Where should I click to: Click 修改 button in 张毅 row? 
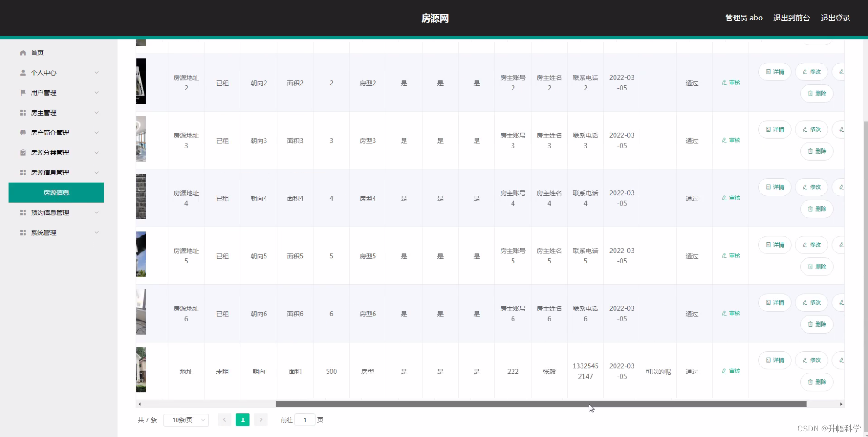[x=811, y=360]
